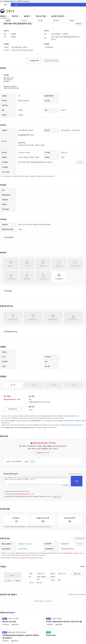The height and width of the screenshot is (644, 86).
Task: Jump to the 모집요강 tab
Action: (x=8, y=21)
